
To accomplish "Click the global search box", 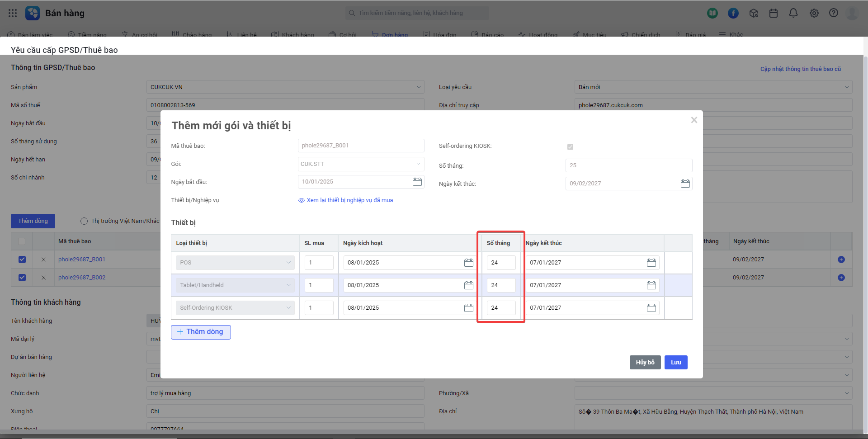I will pos(417,13).
